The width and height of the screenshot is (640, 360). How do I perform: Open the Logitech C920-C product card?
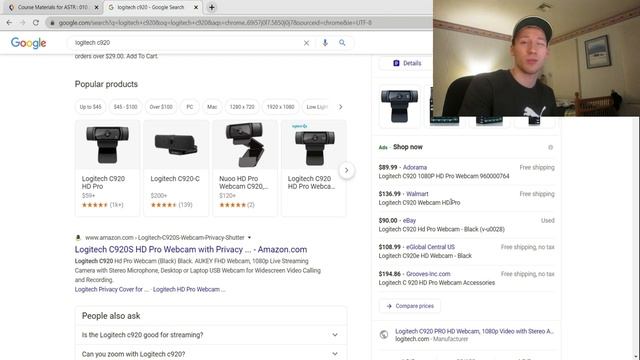point(176,168)
